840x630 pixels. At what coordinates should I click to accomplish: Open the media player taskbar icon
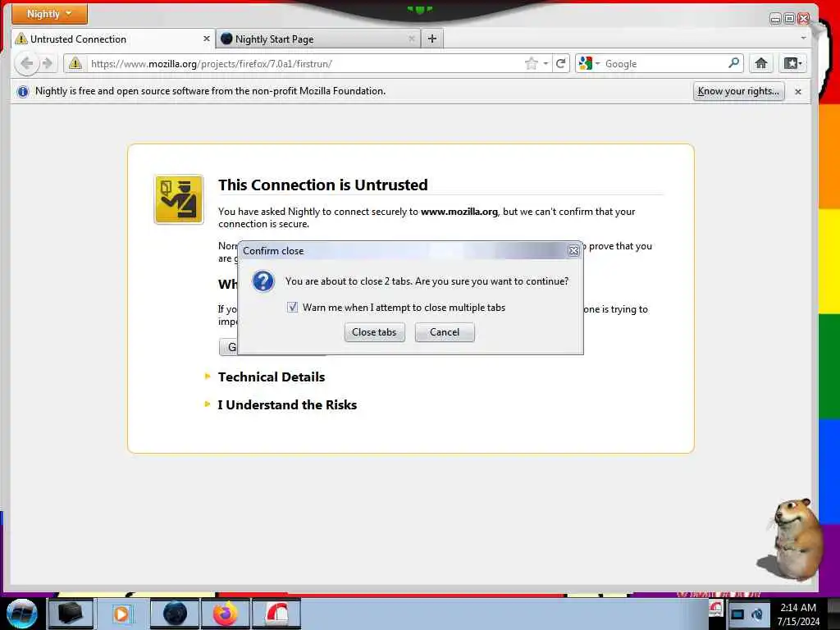pos(121,614)
